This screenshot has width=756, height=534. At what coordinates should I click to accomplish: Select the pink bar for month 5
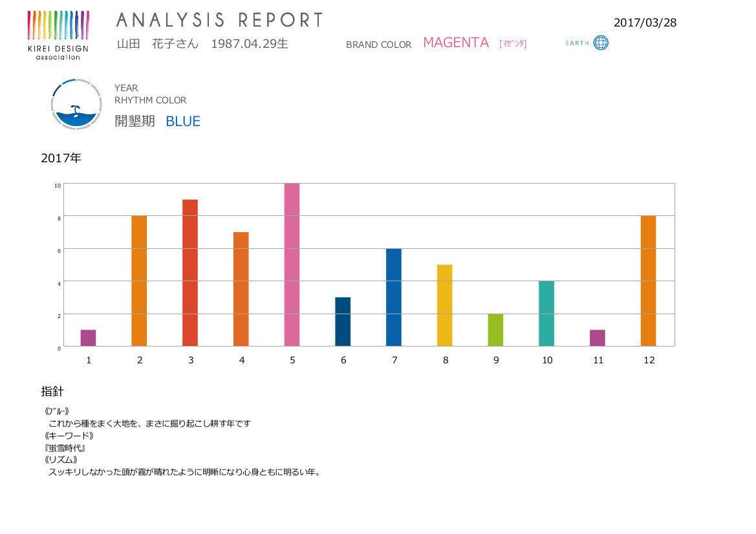click(292, 265)
